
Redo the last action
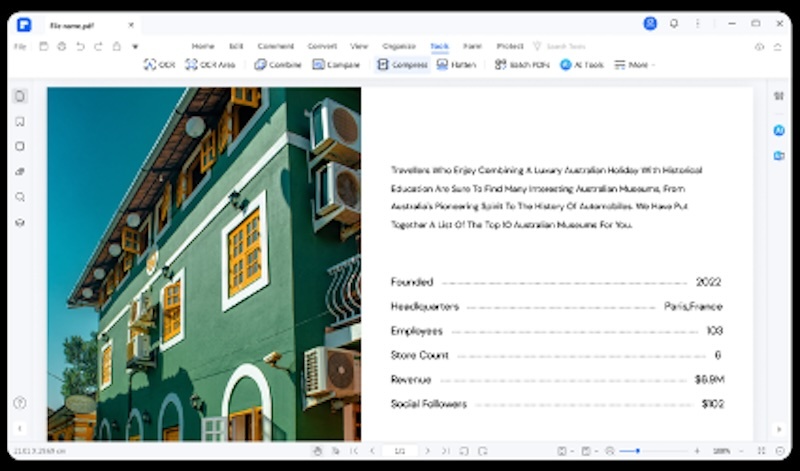[x=98, y=46]
